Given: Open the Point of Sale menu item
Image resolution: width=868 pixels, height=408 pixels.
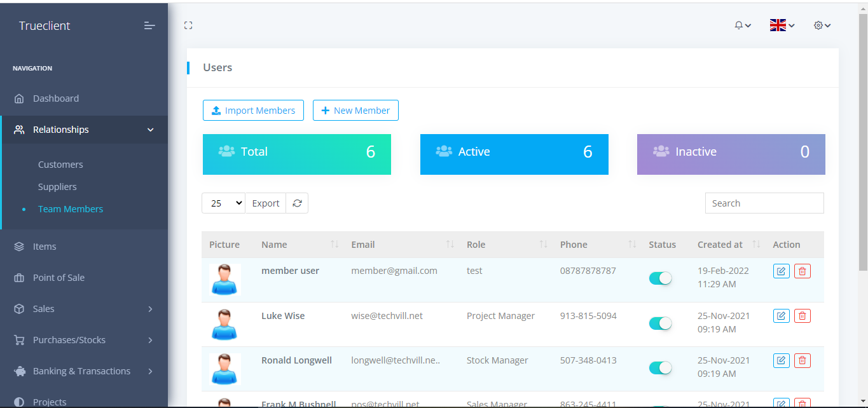Looking at the screenshot, I should click(x=59, y=278).
